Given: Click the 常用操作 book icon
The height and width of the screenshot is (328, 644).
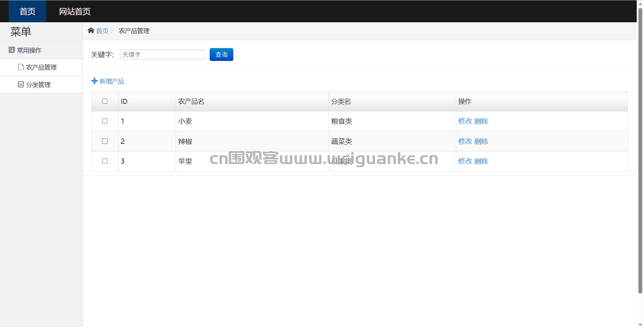Looking at the screenshot, I should [12, 50].
